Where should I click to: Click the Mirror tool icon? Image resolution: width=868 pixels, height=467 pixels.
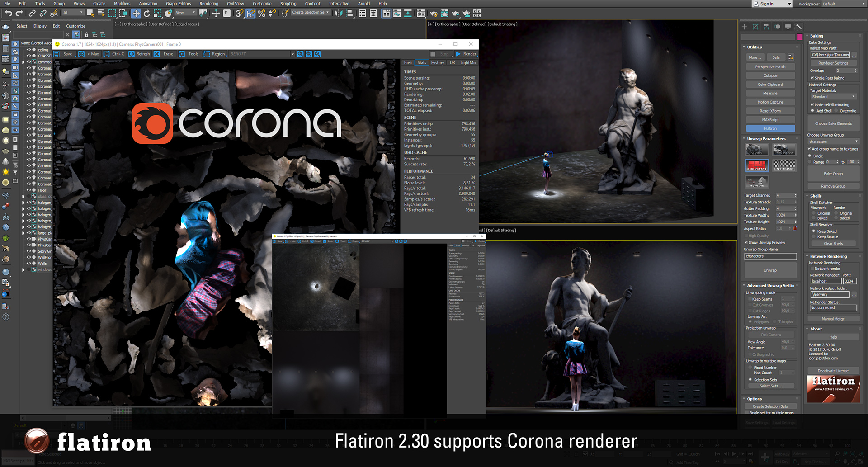pyautogui.click(x=338, y=14)
